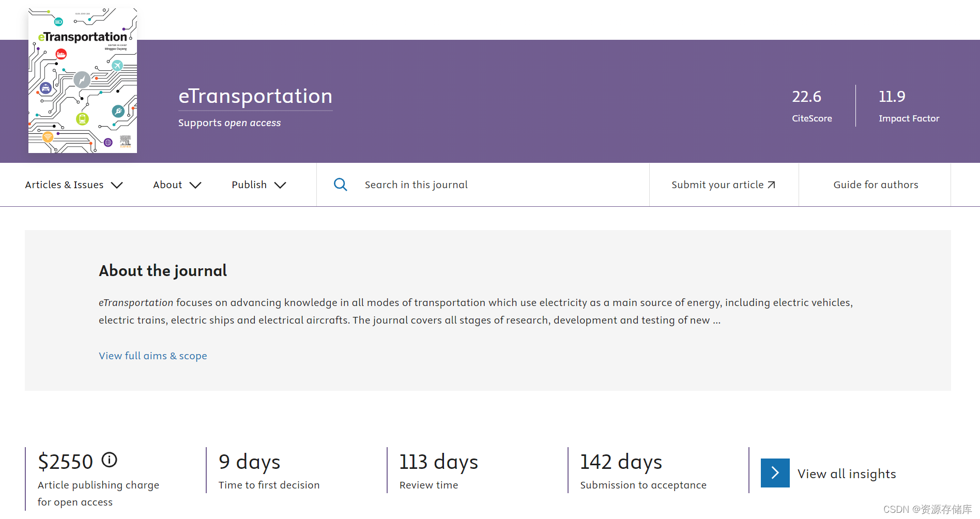Viewport: 980px width, 519px height.
Task: Click the Review time label
Action: coord(428,485)
